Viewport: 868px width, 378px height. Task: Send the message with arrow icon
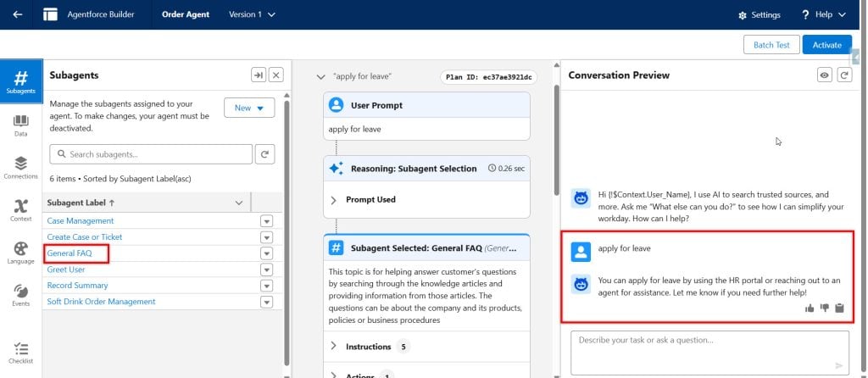tap(839, 365)
